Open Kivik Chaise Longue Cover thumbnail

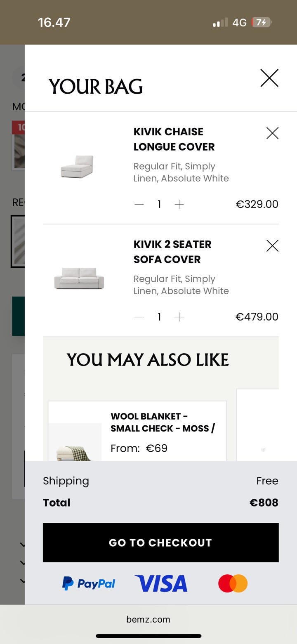[77, 166]
